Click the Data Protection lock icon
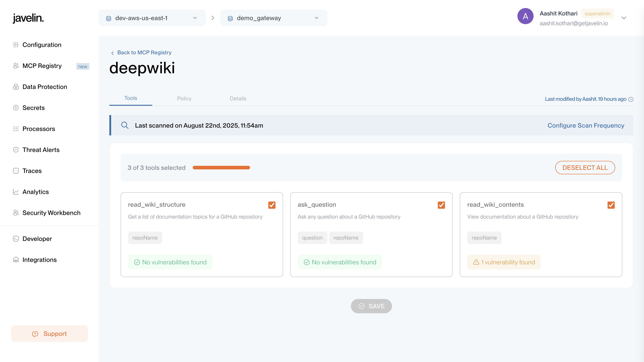The width and height of the screenshot is (644, 362). click(x=16, y=87)
